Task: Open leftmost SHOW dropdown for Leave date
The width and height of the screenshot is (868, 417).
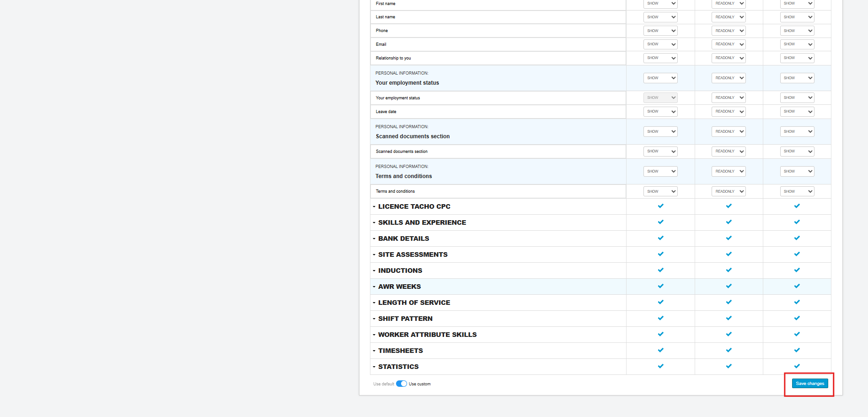Action: [x=660, y=112]
